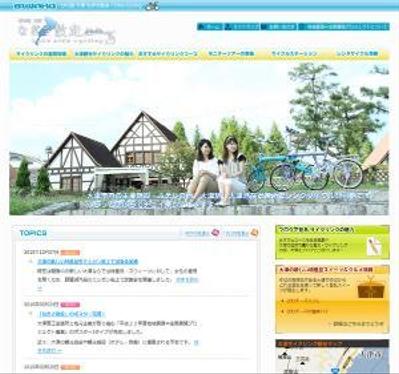The width and height of the screenshot is (399, 374).
Task: Follow the details link at orange banner bottom
Action: click(356, 324)
